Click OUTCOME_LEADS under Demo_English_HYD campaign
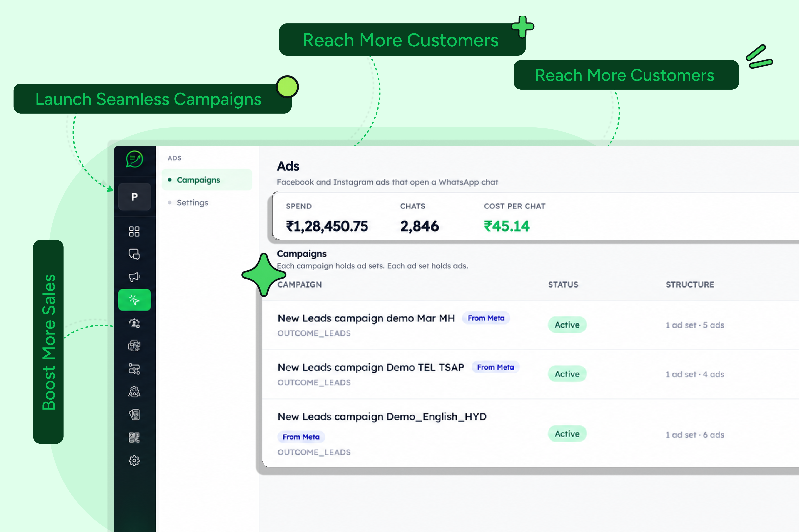 (x=314, y=452)
